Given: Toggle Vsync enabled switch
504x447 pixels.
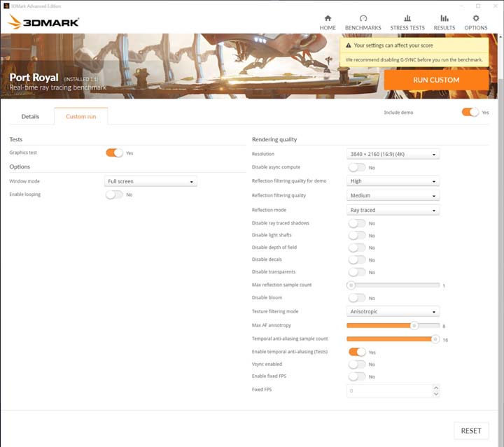Looking at the screenshot, I should (357, 364).
